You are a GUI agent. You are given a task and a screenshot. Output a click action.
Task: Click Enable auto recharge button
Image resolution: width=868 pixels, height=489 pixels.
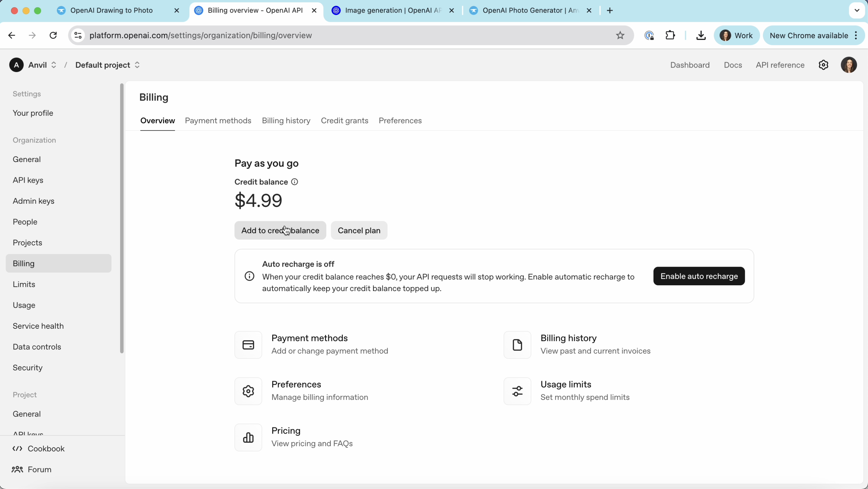(699, 277)
